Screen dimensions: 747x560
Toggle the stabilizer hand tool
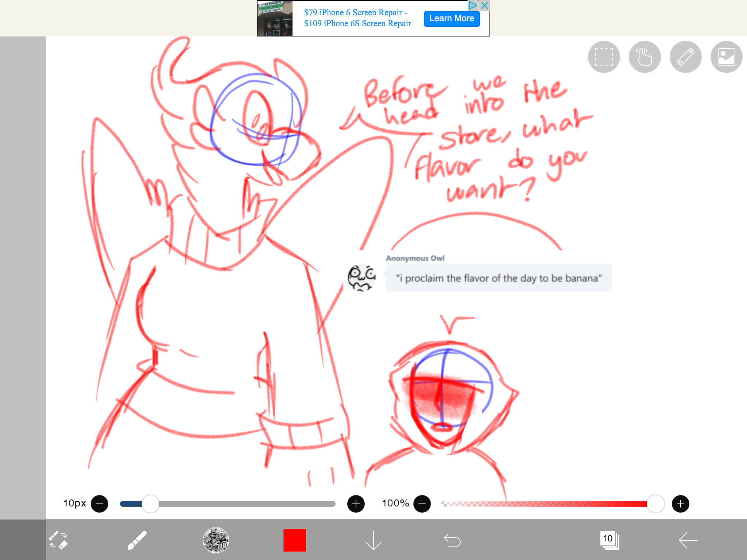click(x=645, y=57)
